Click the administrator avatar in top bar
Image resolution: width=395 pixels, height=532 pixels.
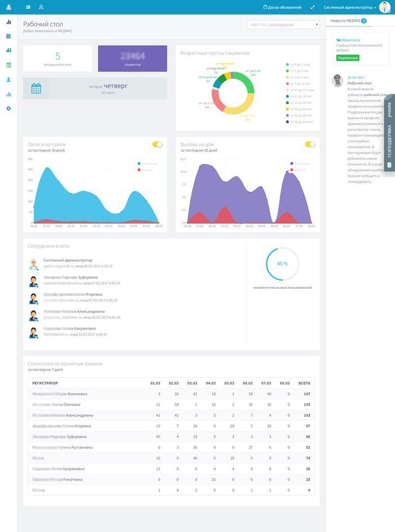coord(385,7)
